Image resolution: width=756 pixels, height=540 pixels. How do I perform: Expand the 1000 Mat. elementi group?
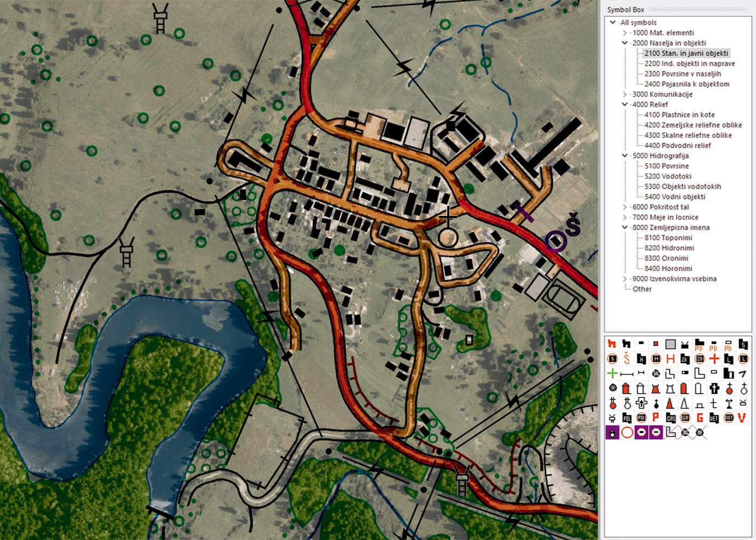coord(625,33)
